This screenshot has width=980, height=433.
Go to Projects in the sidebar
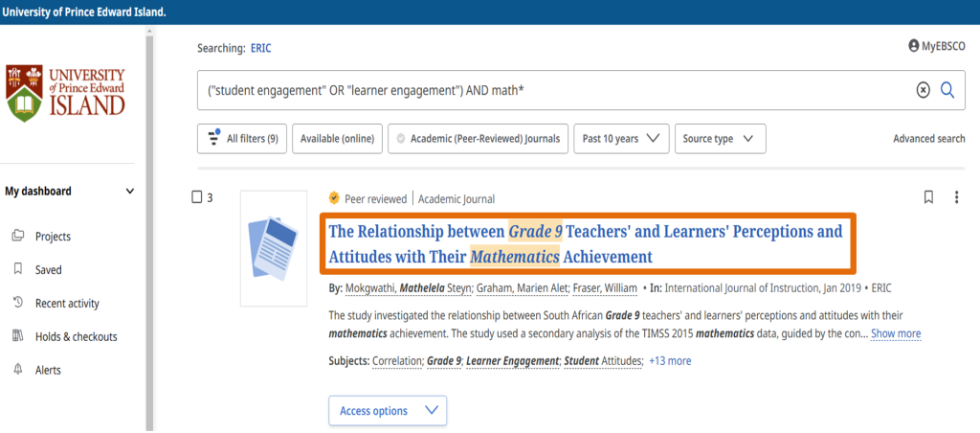tap(53, 237)
